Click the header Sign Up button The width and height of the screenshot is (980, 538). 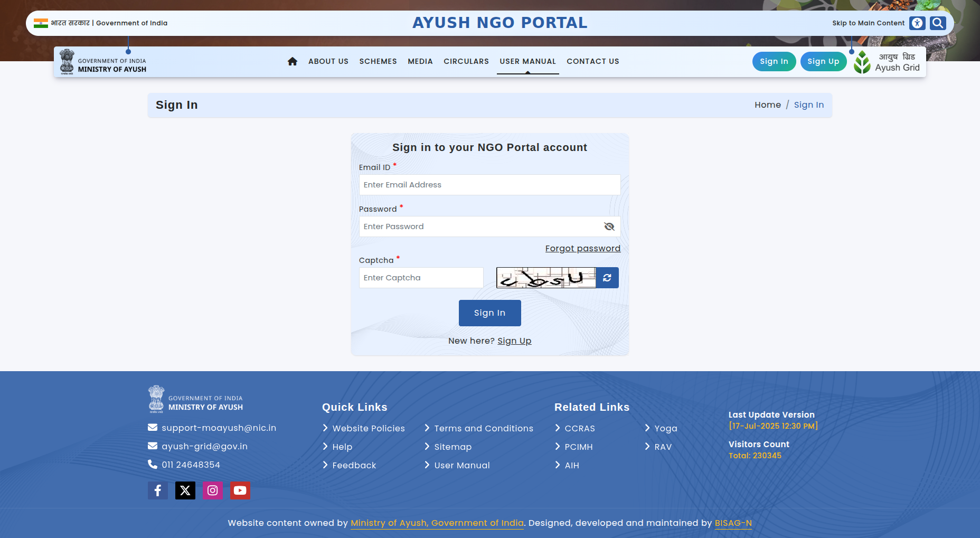point(824,61)
